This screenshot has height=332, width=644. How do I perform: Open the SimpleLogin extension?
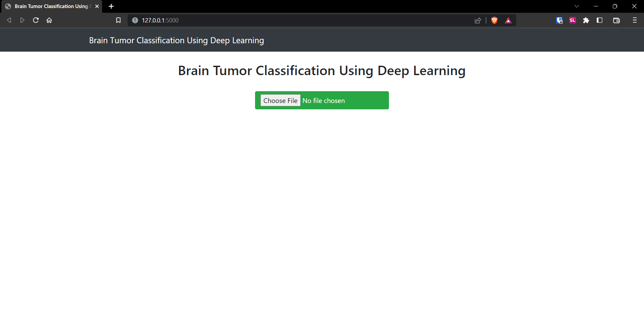pos(572,20)
